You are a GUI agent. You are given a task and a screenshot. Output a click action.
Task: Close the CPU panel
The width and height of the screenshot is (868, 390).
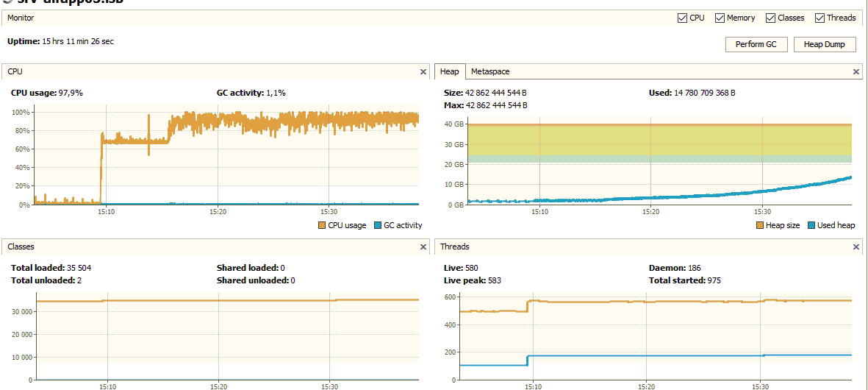click(x=423, y=71)
